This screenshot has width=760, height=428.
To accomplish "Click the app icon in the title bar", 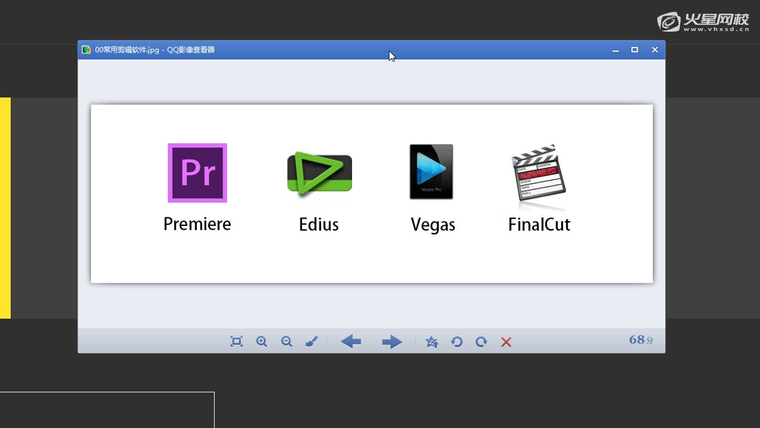I will pos(87,50).
